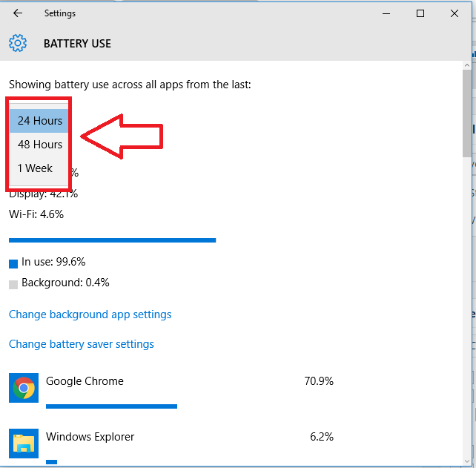Close the Settings window
The width and height of the screenshot is (476, 468).
pyautogui.click(x=454, y=13)
